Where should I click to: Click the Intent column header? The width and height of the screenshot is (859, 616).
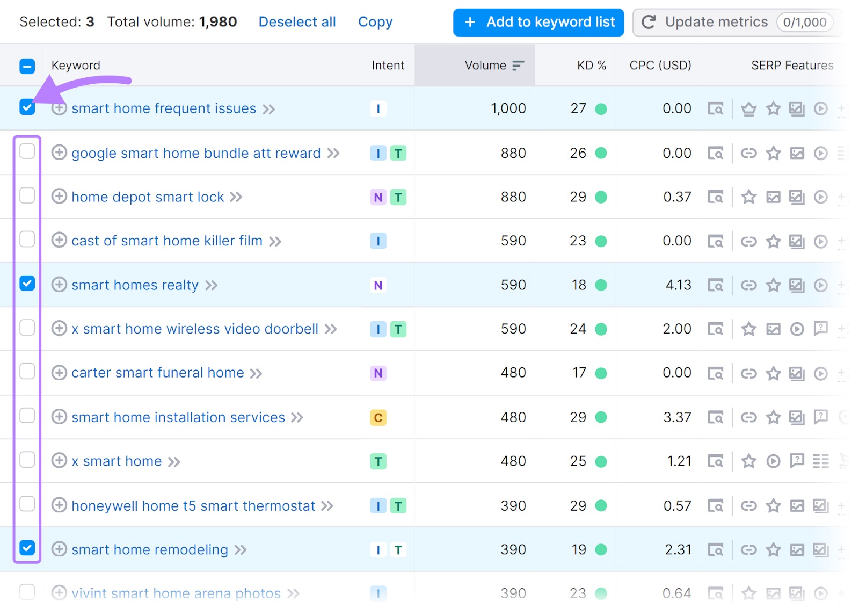[388, 65]
